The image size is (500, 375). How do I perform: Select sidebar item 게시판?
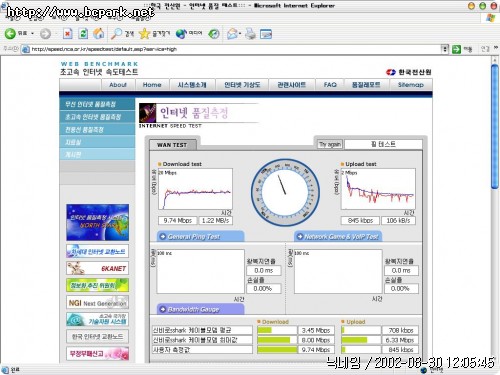pos(97,154)
